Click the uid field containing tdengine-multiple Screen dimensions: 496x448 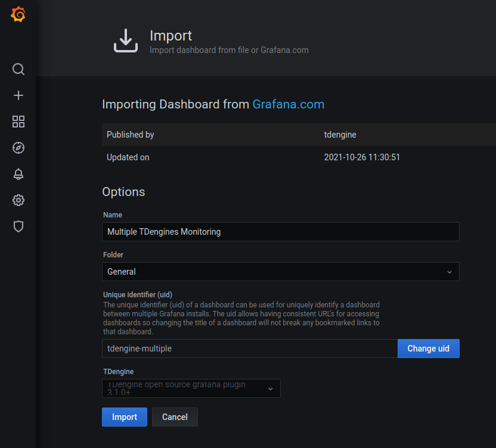pyautogui.click(x=249, y=349)
